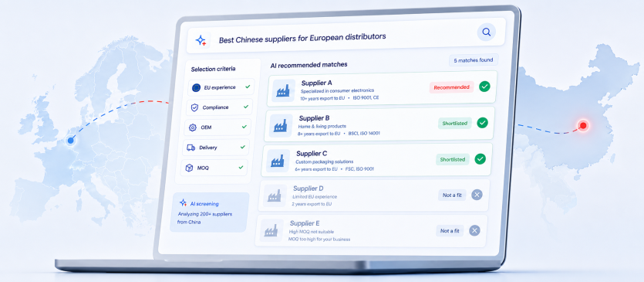Dismiss Supplier D with the X circle
This screenshot has height=282, width=644.
(x=477, y=195)
